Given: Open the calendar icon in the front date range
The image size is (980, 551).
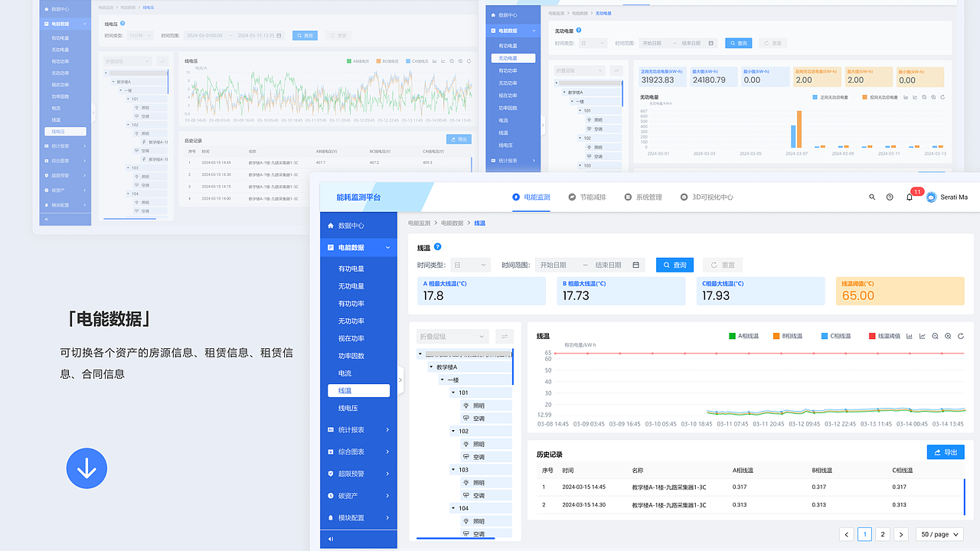Looking at the screenshot, I should coord(635,265).
